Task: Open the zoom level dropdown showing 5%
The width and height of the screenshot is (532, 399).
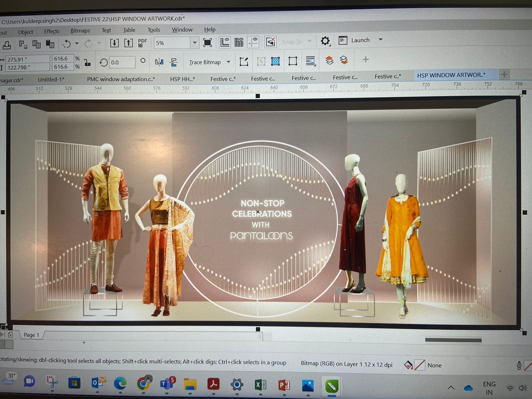Action: (195, 43)
